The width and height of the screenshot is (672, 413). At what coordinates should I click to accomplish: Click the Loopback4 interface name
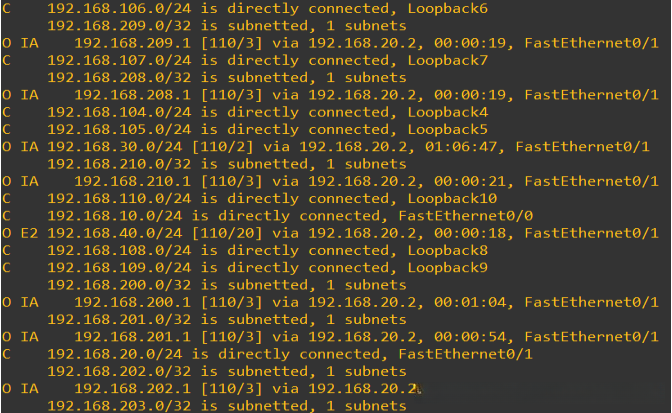pyautogui.click(x=448, y=112)
